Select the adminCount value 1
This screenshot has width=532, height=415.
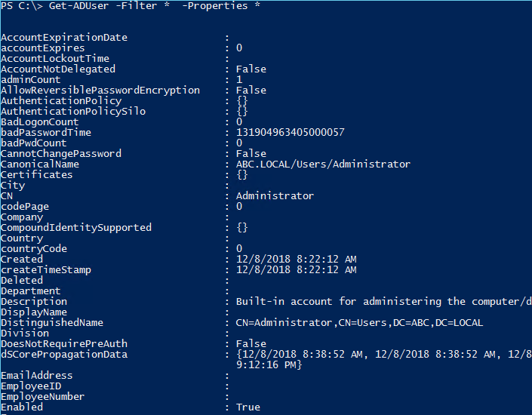(x=239, y=79)
